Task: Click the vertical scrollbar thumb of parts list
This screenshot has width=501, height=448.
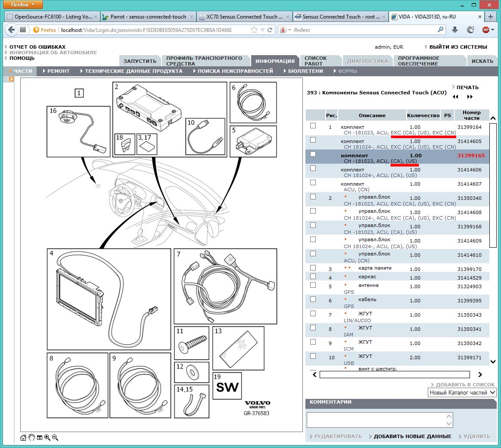Action: 493,185
